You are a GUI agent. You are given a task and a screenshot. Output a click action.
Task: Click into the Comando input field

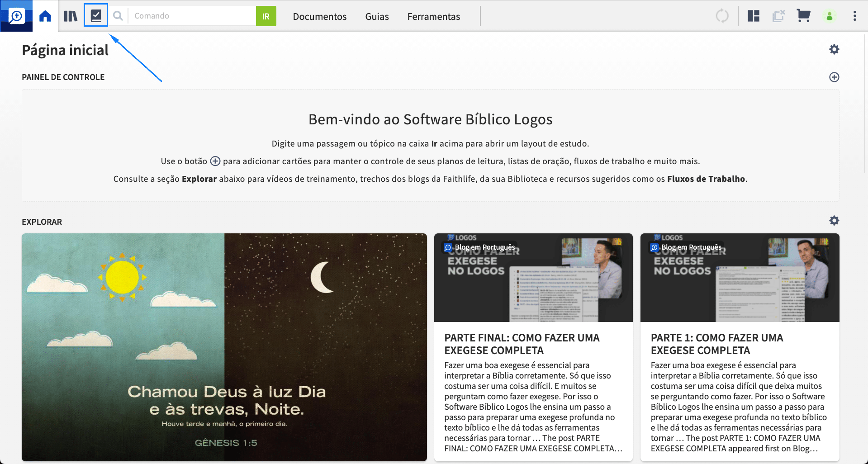tap(192, 16)
